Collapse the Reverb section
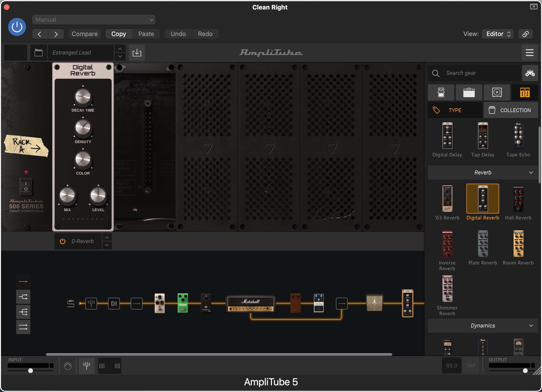 coord(483,173)
